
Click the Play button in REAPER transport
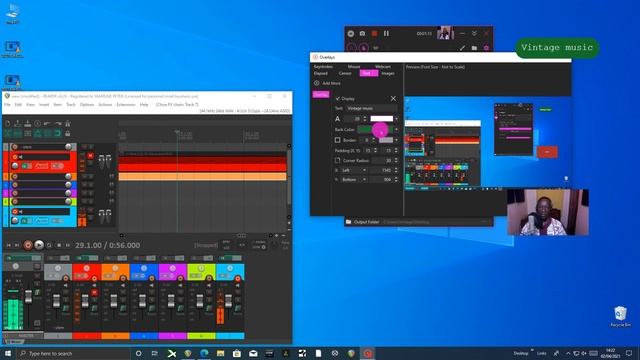coord(39,245)
